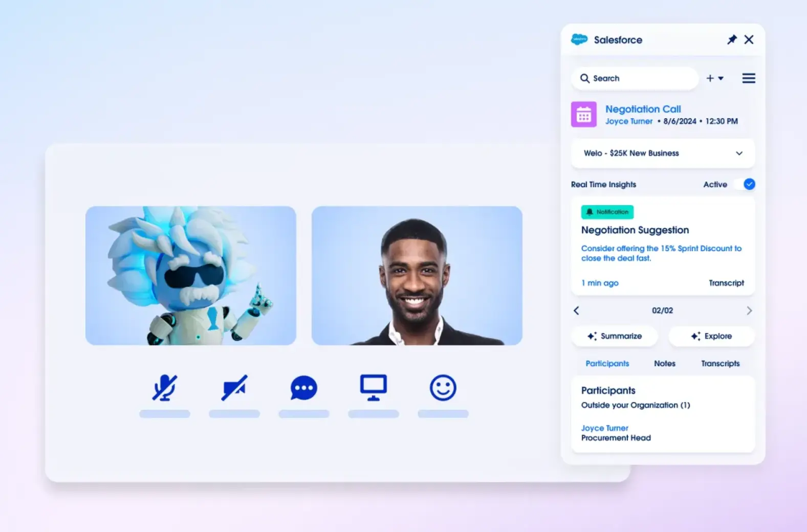The height and width of the screenshot is (532, 807).
Task: Mute the microphone in the meeting
Action: pos(164,388)
